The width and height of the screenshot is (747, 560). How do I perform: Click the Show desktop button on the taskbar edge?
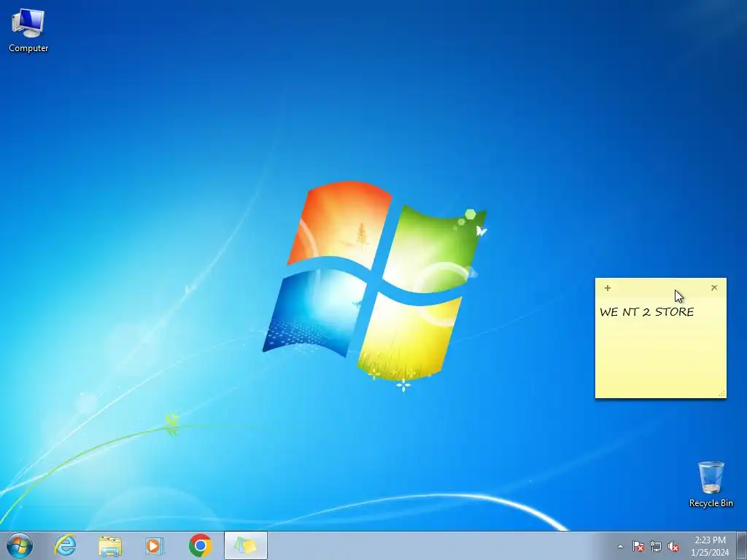click(742, 545)
